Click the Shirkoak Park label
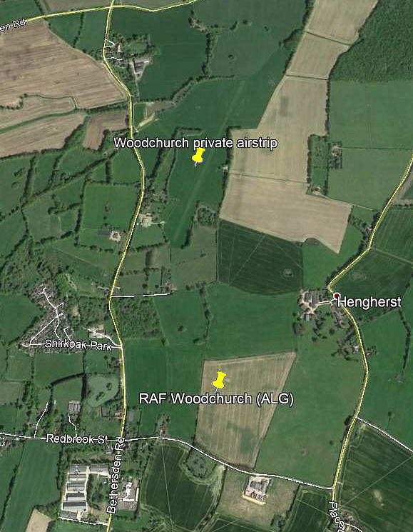 (x=78, y=345)
